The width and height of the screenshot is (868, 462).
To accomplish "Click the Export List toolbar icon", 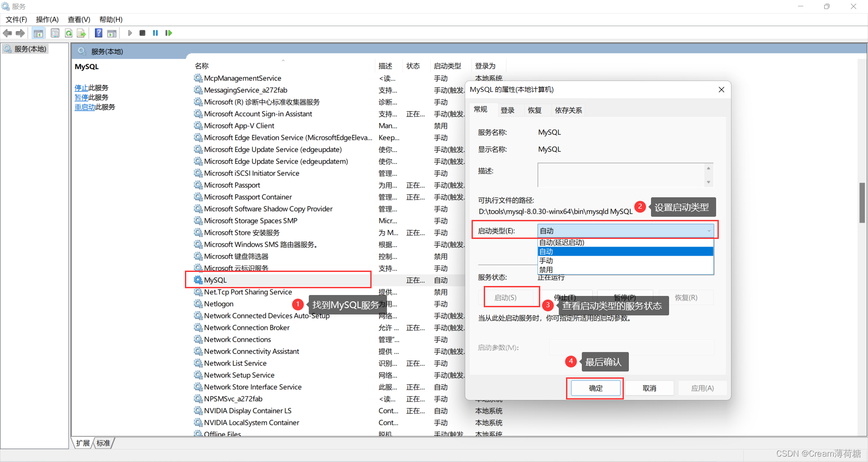I will [81, 33].
